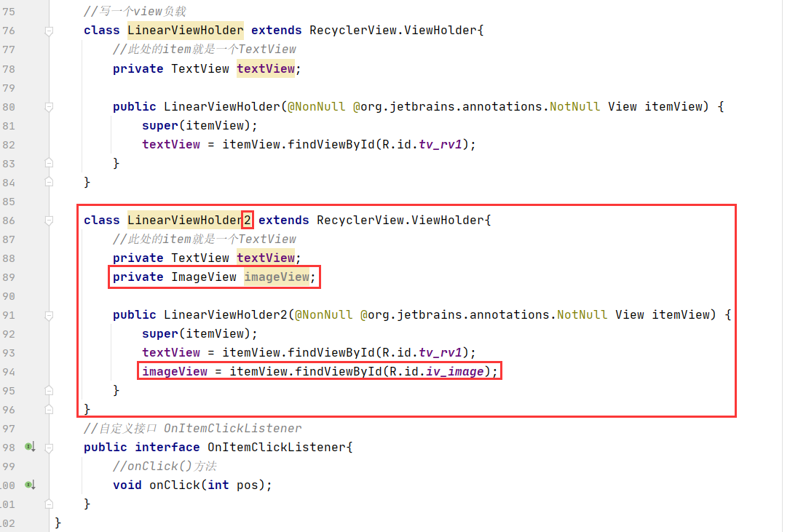This screenshot has width=806, height=532.
Task: Click the '//onClick()方法' comment
Action: (x=165, y=467)
